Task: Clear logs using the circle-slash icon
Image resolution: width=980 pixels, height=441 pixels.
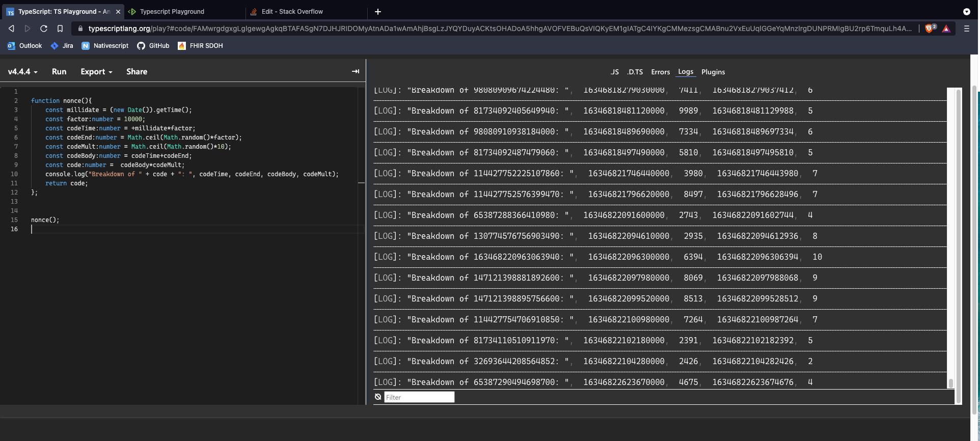Action: tap(378, 397)
